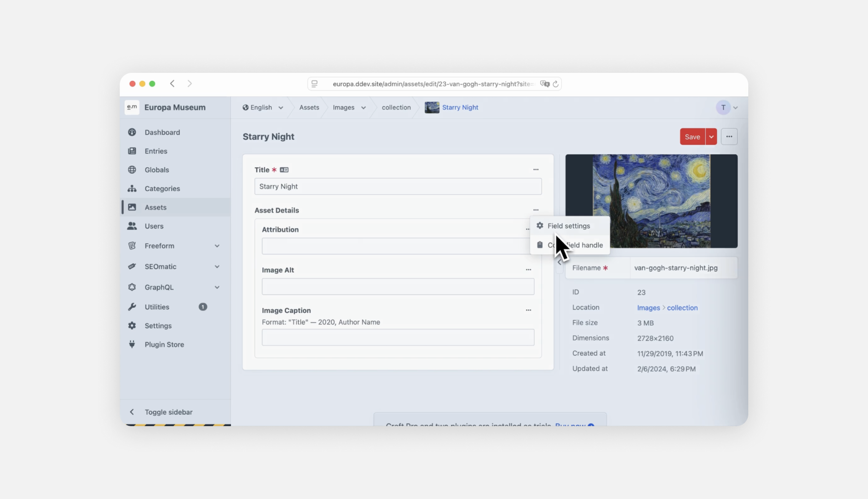Click the Updated at date value

tap(666, 369)
